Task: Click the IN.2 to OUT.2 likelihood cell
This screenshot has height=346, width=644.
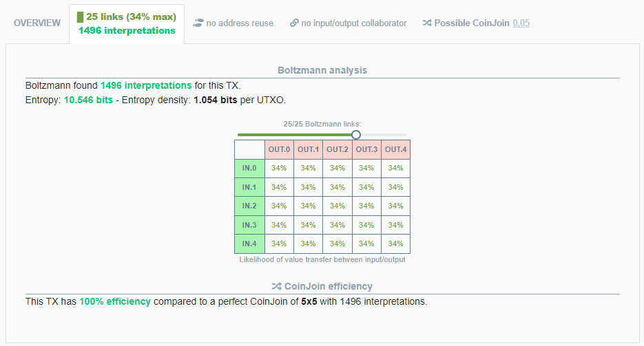Action: click(x=337, y=206)
